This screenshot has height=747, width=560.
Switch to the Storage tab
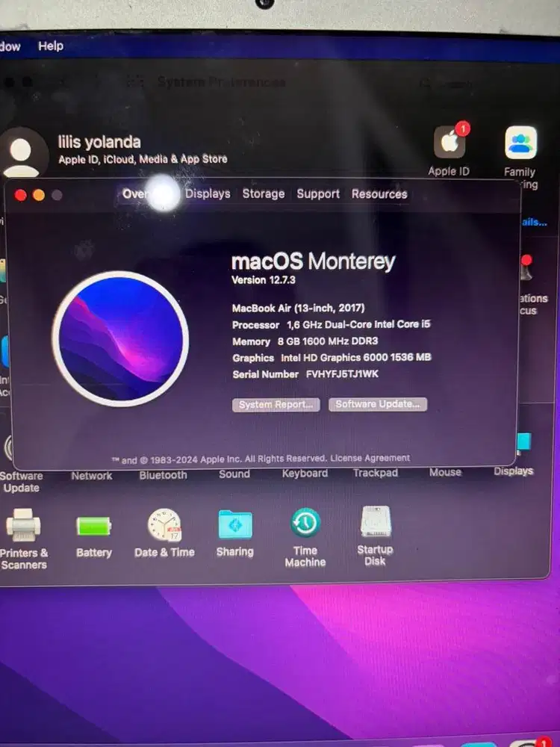pos(263,193)
